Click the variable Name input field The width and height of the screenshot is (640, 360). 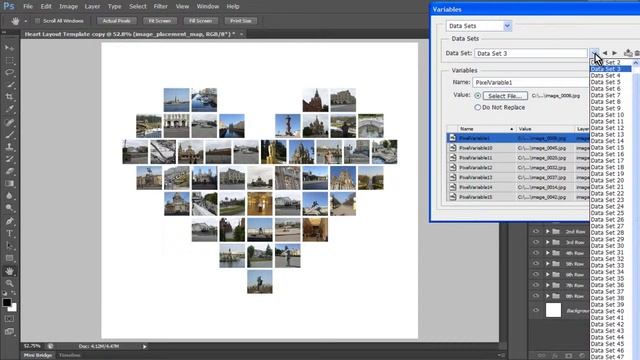pos(531,82)
